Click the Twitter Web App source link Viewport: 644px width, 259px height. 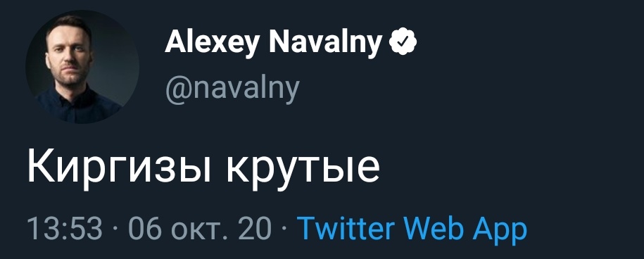coord(412,229)
